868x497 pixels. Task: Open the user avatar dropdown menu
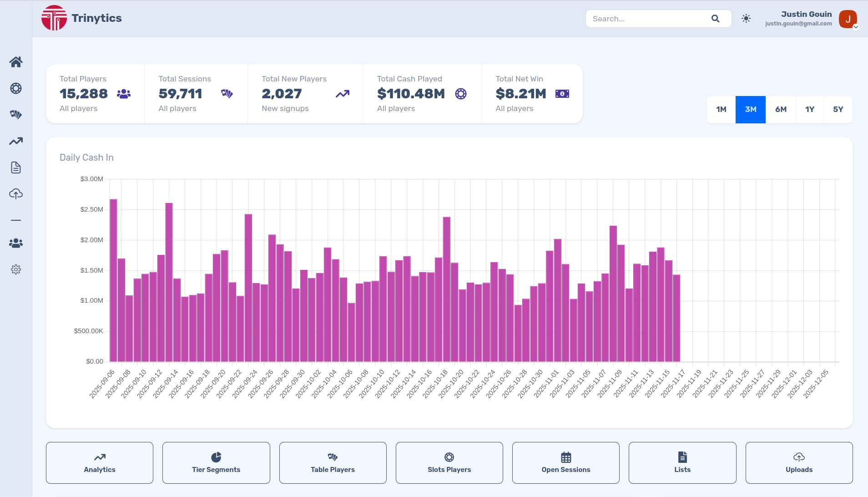(848, 19)
